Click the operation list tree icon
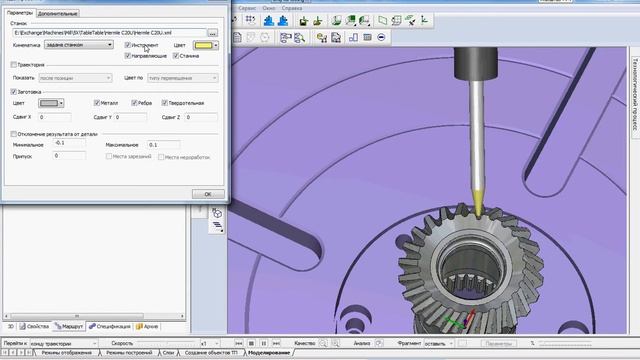This screenshot has width=640, height=360. tap(286, 38)
